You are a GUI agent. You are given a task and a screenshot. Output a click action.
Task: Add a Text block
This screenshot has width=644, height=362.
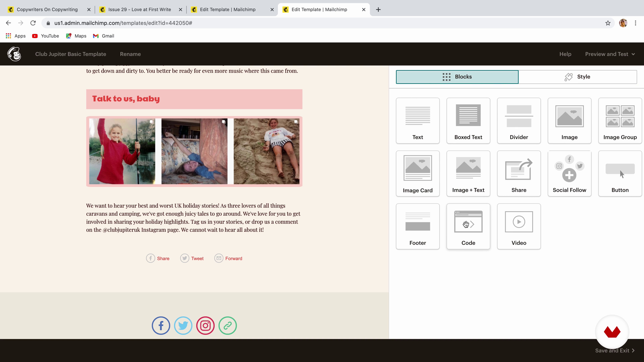click(417, 121)
